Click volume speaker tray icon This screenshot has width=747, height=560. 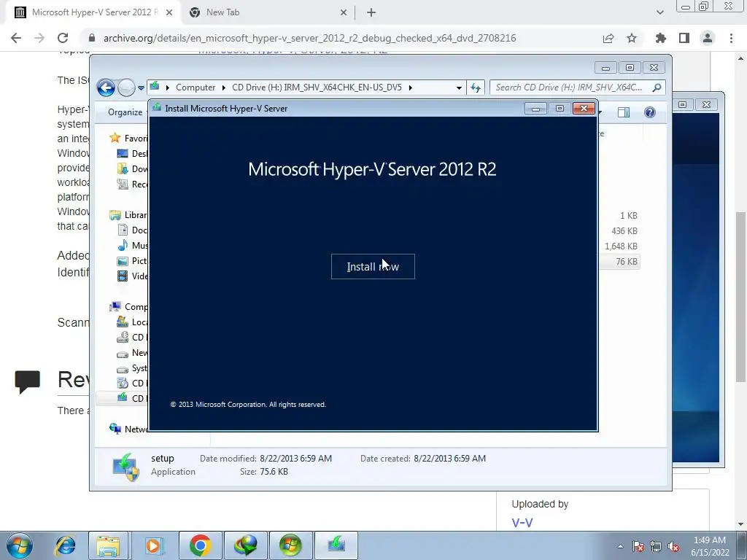[673, 546]
